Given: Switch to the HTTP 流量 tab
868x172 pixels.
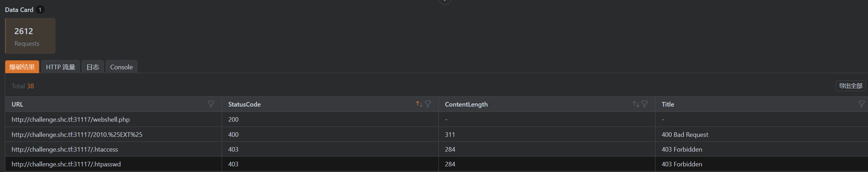Looking at the screenshot, I should tap(60, 67).
